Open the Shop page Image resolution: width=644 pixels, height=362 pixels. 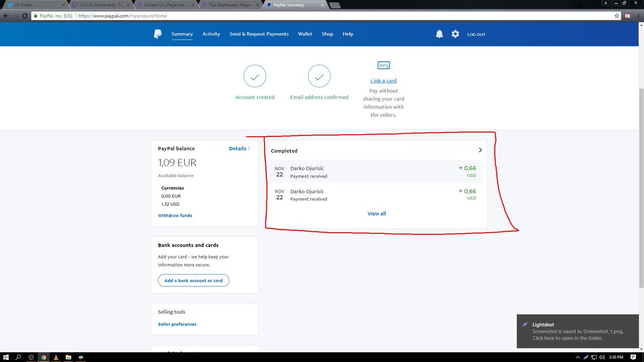pos(327,34)
